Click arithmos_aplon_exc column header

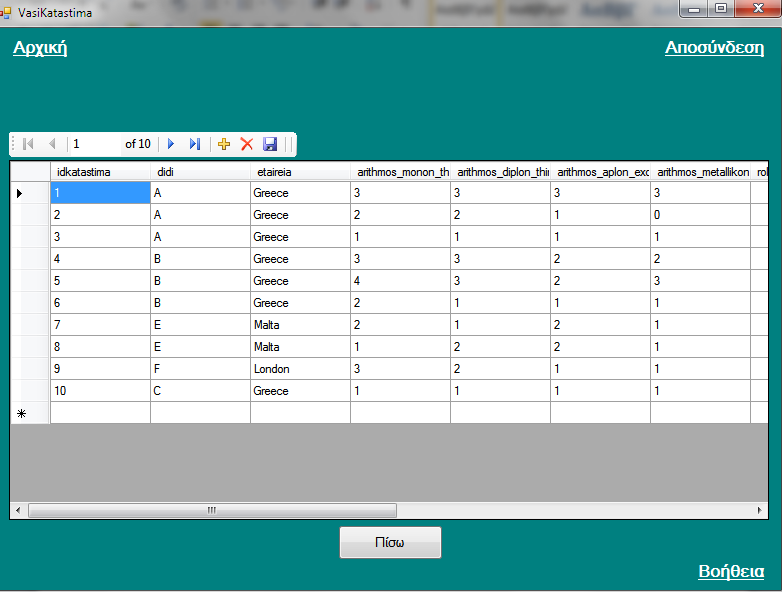tap(600, 172)
